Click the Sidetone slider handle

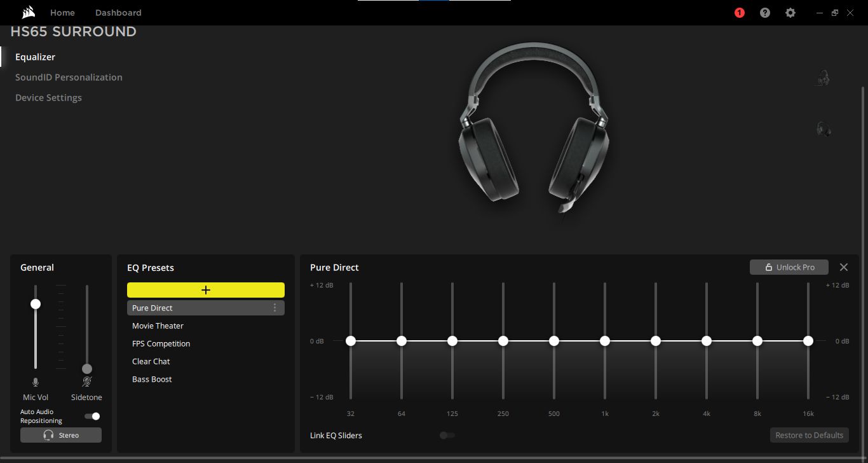[87, 369]
